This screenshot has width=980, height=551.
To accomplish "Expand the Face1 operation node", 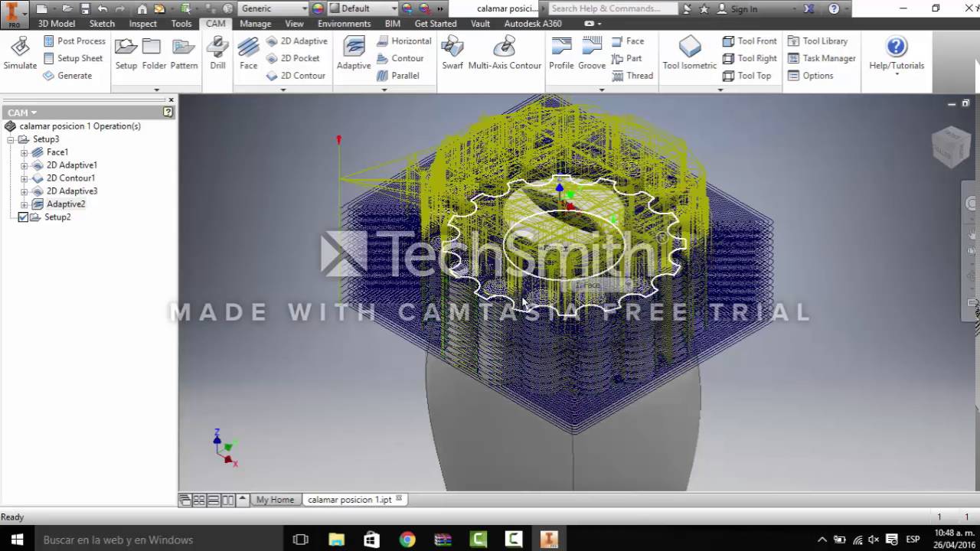I will 24,153.
